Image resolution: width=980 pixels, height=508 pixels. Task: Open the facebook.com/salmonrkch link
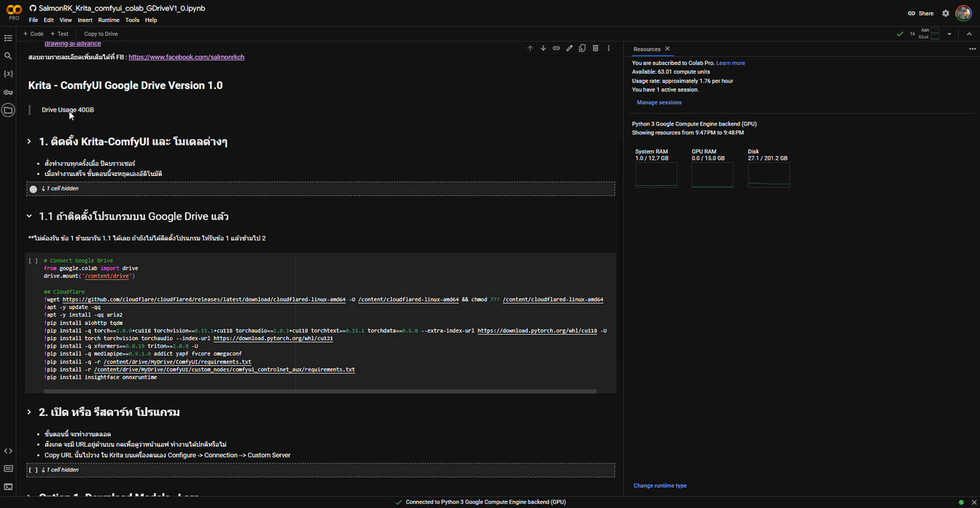pyautogui.click(x=186, y=57)
